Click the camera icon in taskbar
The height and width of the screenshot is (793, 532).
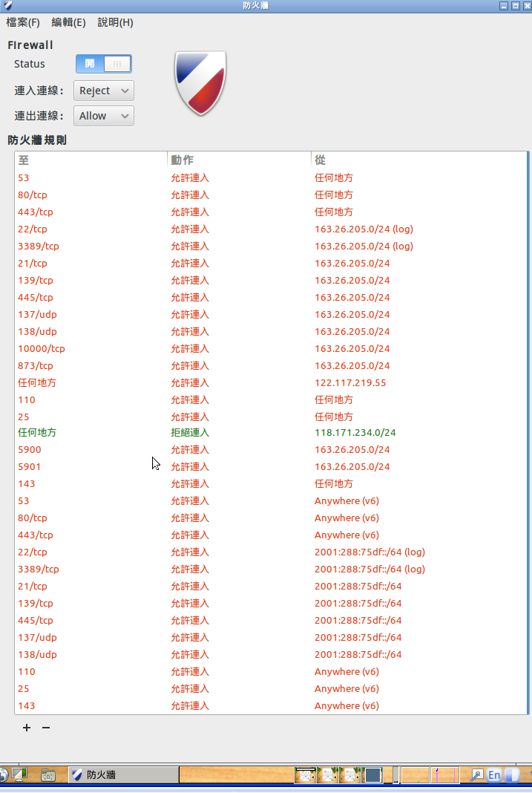pos(48,774)
